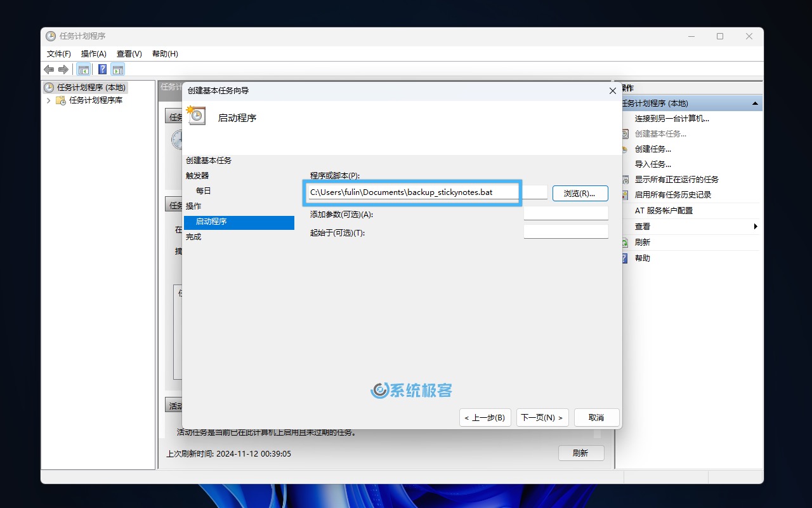812x508 pixels.
Task: Collapse 任务计划程序 (本地) actions section
Action: [x=755, y=103]
